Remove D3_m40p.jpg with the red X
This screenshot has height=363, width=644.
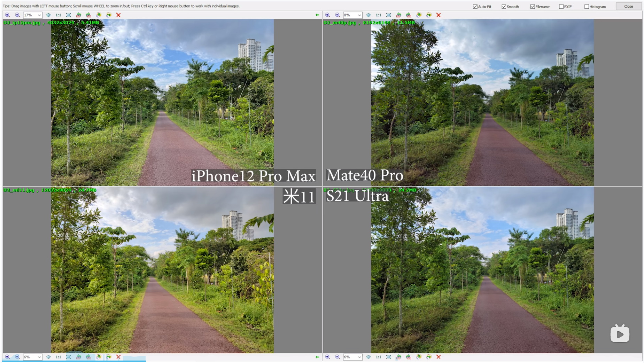pos(439,15)
